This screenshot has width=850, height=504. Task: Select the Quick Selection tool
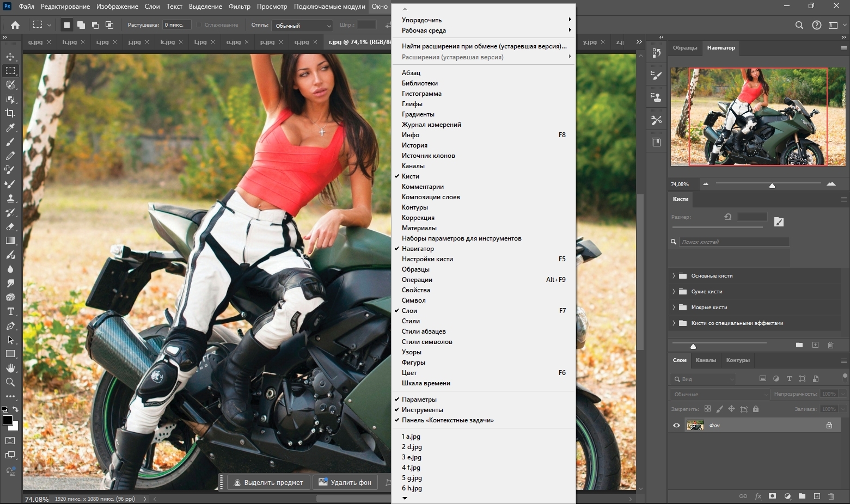[10, 85]
